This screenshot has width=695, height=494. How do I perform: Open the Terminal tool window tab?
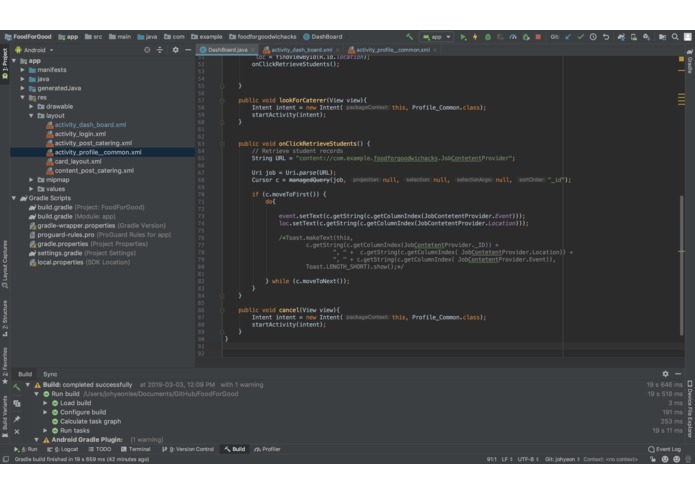pos(136,449)
